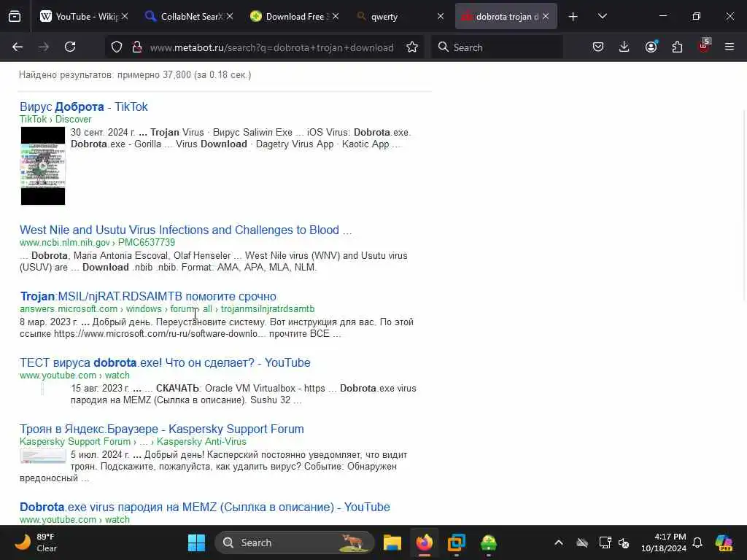The image size is (747, 560).
Task: Open the Save to Pocket icon
Action: (598, 47)
